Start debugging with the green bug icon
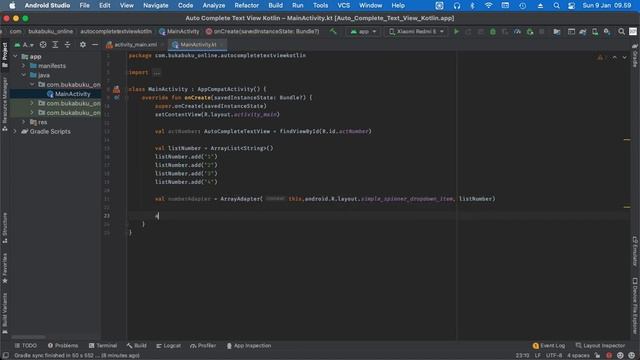This screenshot has width=640, height=360. (x=493, y=31)
